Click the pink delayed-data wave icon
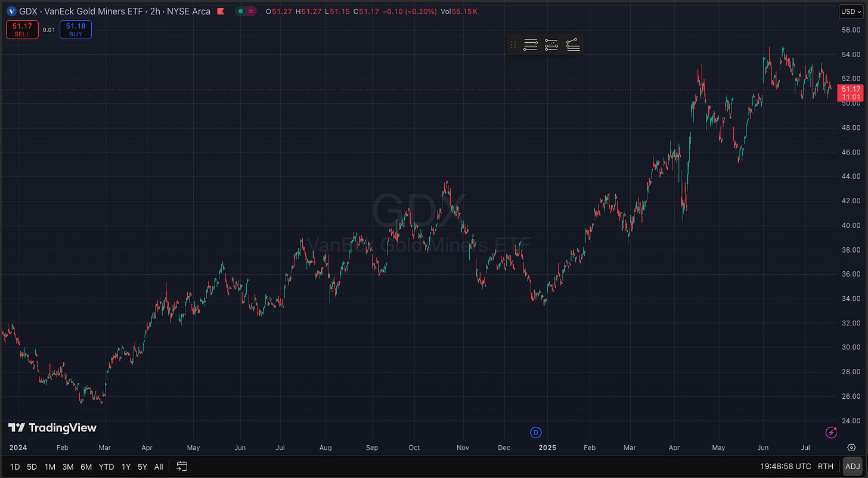868x478 pixels. coord(252,11)
